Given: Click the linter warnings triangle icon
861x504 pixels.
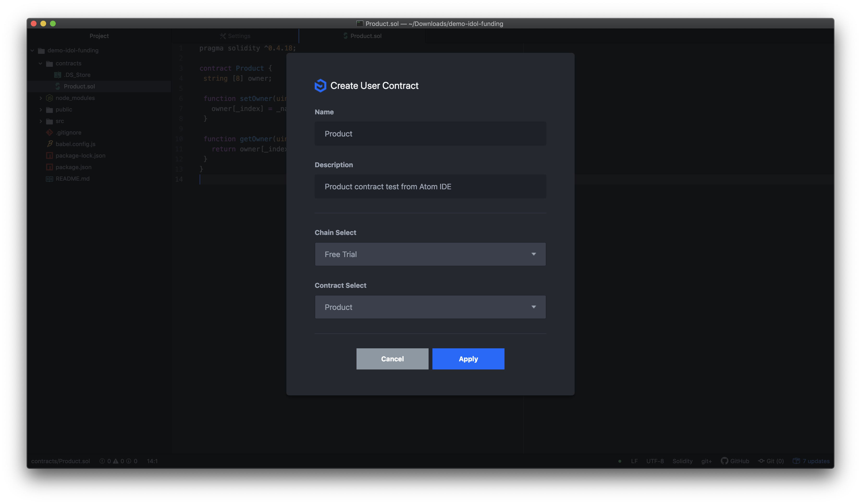Looking at the screenshot, I should pyautogui.click(x=116, y=461).
